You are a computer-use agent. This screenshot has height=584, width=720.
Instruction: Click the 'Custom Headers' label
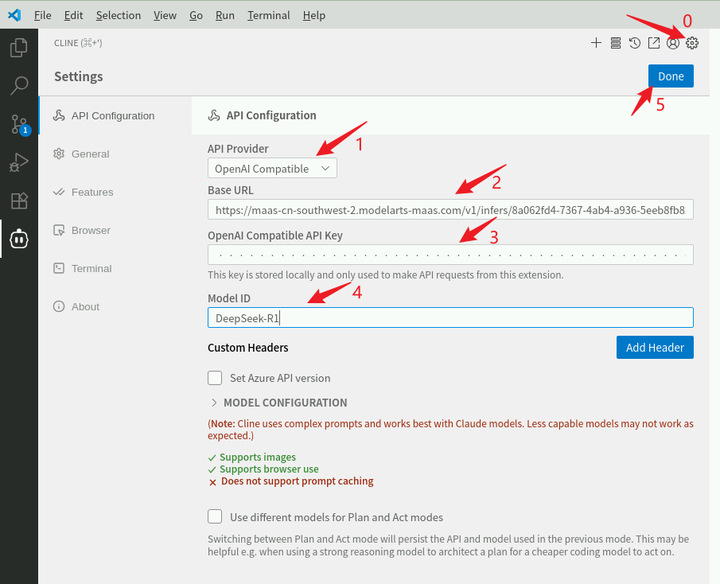pyautogui.click(x=248, y=348)
